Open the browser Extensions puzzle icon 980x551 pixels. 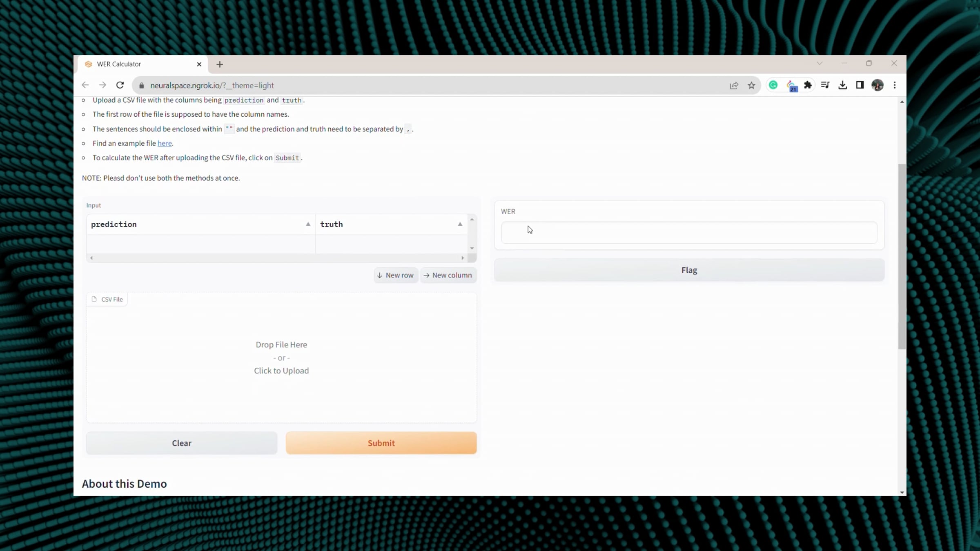pos(808,85)
